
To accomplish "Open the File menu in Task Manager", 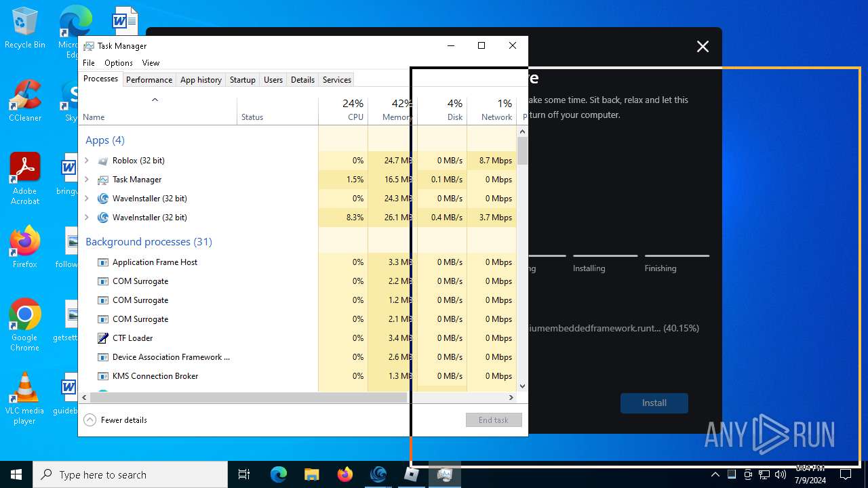I will [x=89, y=62].
